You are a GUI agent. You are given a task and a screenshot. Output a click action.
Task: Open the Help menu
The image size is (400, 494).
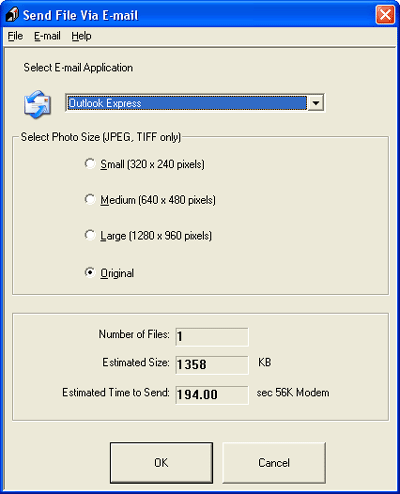click(81, 36)
